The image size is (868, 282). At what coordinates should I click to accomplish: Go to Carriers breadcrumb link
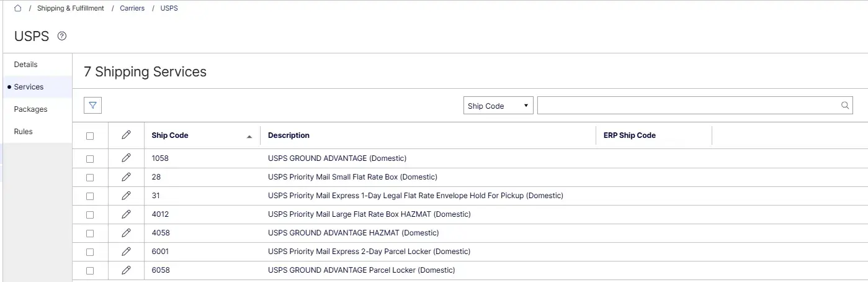click(x=132, y=8)
